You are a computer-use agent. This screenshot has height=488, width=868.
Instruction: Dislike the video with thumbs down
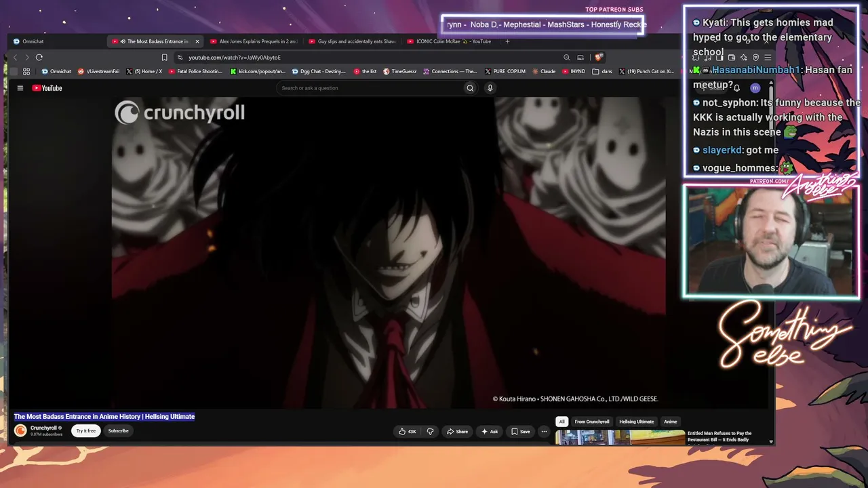430,432
